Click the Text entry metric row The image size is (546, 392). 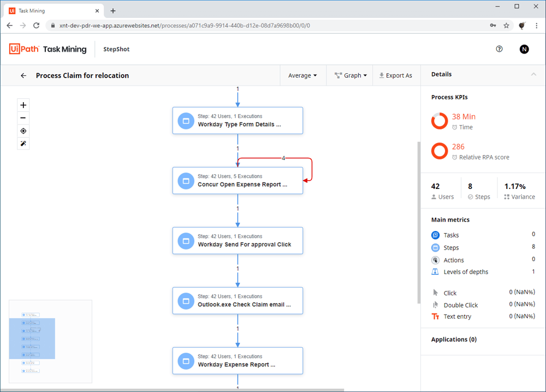coord(483,317)
